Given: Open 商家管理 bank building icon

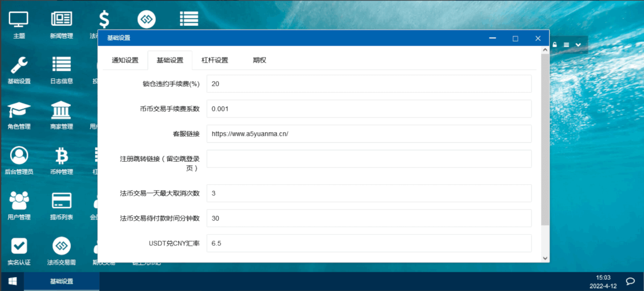Looking at the screenshot, I should 61,115.
